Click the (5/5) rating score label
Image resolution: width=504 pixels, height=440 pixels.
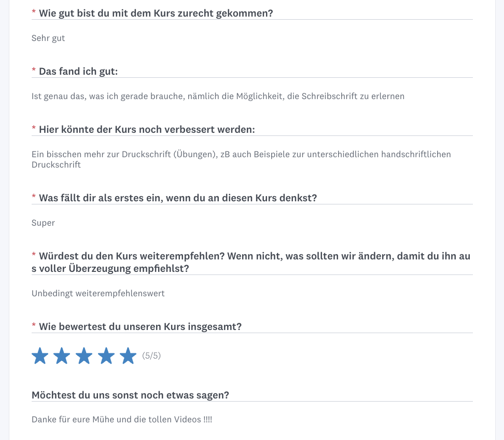click(151, 356)
